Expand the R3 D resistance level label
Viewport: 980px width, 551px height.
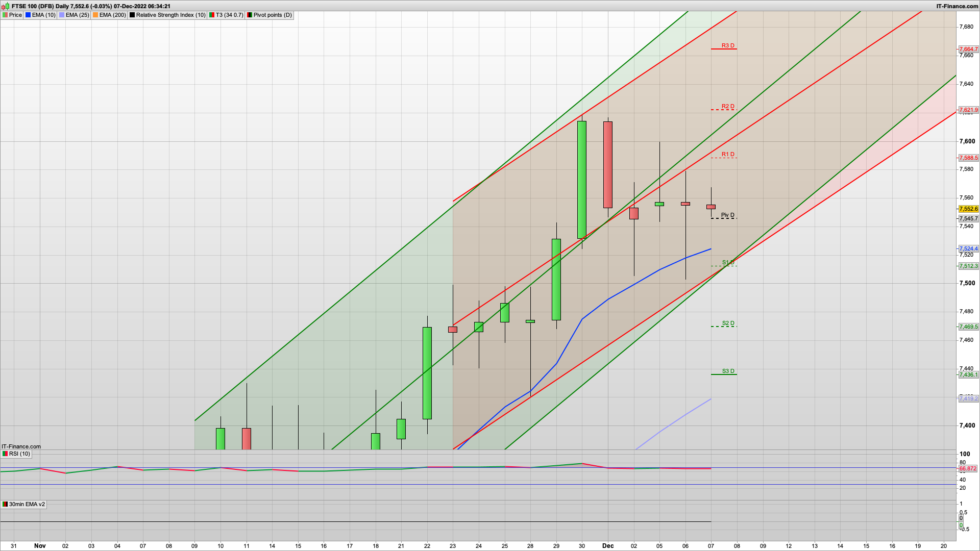pyautogui.click(x=727, y=45)
